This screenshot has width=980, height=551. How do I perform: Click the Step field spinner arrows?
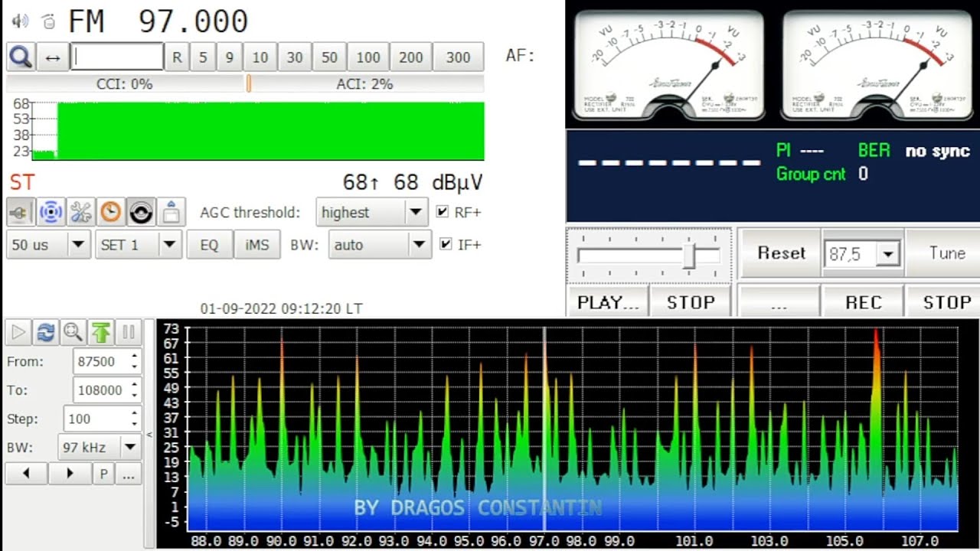pyautogui.click(x=135, y=419)
